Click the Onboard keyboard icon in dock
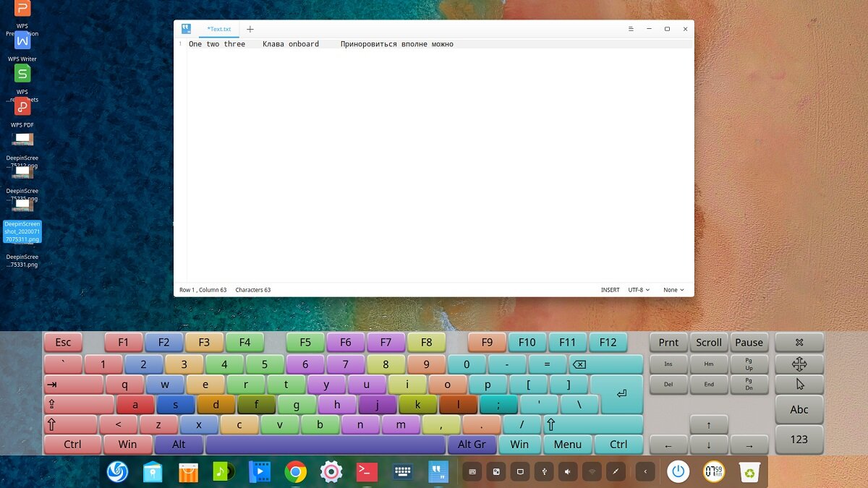The image size is (868, 488). point(403,472)
